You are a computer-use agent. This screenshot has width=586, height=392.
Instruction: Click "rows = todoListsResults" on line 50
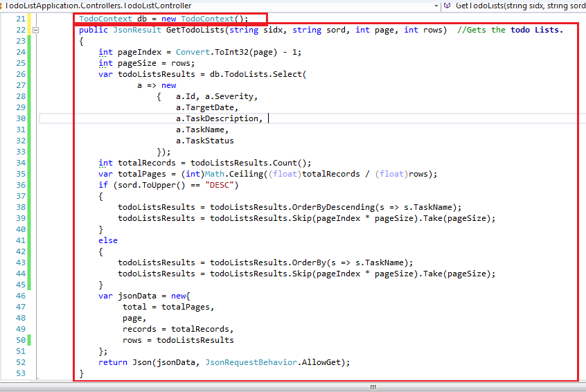pos(178,340)
